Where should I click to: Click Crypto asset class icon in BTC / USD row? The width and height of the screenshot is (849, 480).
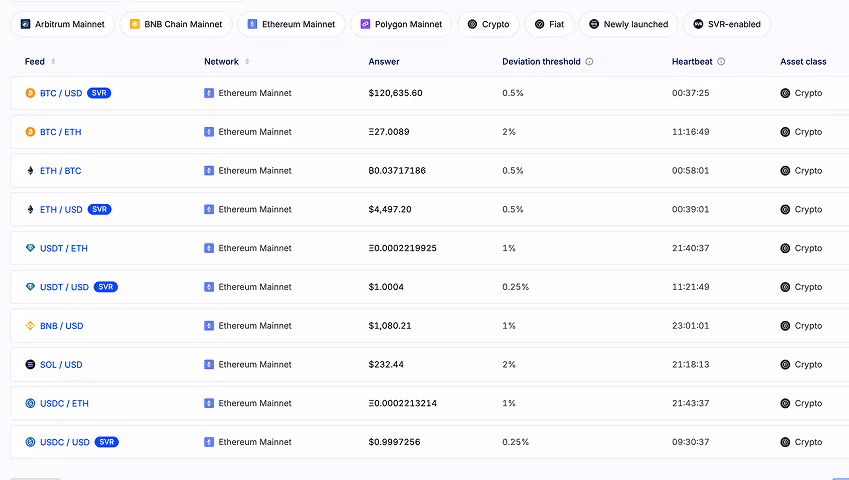[785, 93]
